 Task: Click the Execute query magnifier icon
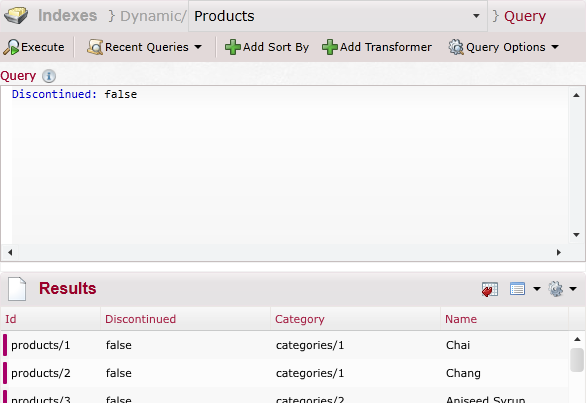(11, 47)
